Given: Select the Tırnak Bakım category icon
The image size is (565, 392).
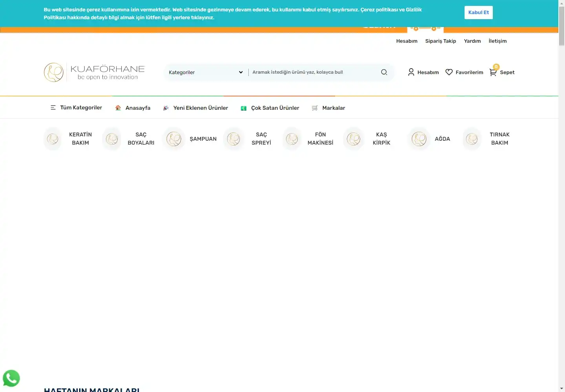Looking at the screenshot, I should 472,139.
